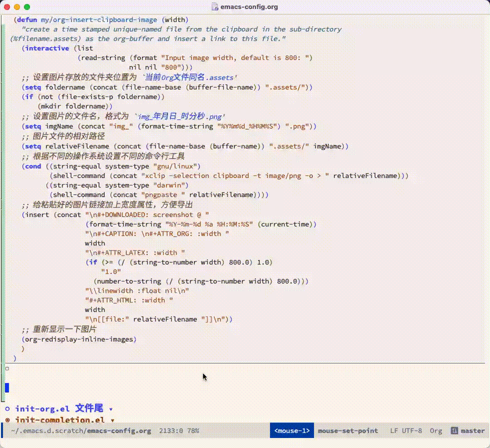
Task: Click the emacs-config.org window title
Action: click(249, 7)
